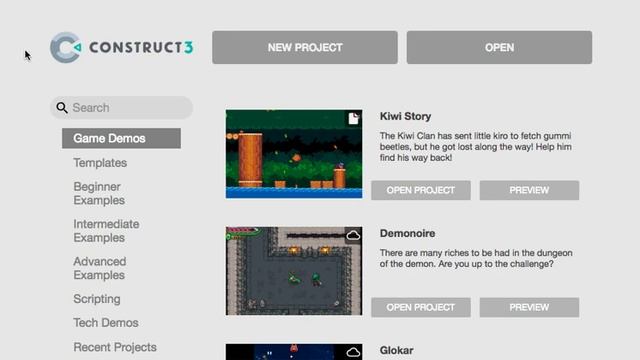View the Recent Projects list
Viewport: 640px width, 360px height.
115,347
